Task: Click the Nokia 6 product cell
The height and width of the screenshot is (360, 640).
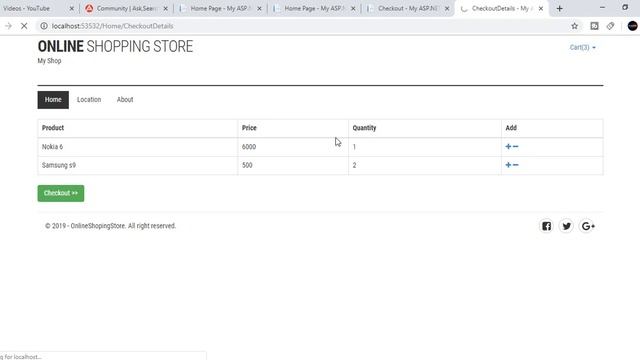Action: pos(138,147)
